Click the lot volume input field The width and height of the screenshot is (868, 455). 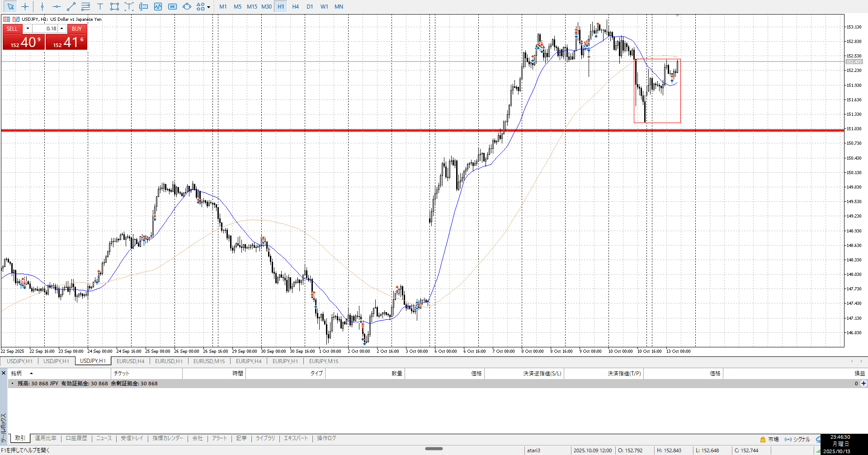(x=45, y=28)
